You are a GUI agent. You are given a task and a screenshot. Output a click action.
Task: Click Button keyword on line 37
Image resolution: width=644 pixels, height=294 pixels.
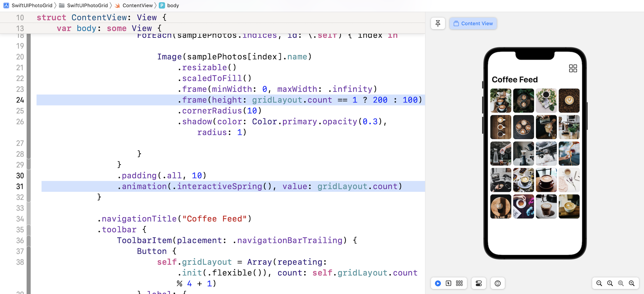point(152,251)
